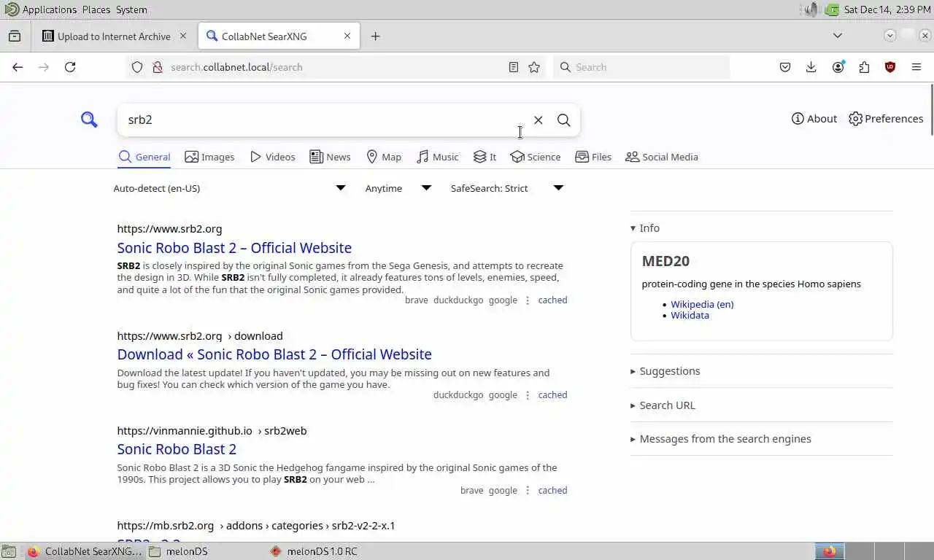
Task: Open options menu for the Download result
Action: coord(528,395)
